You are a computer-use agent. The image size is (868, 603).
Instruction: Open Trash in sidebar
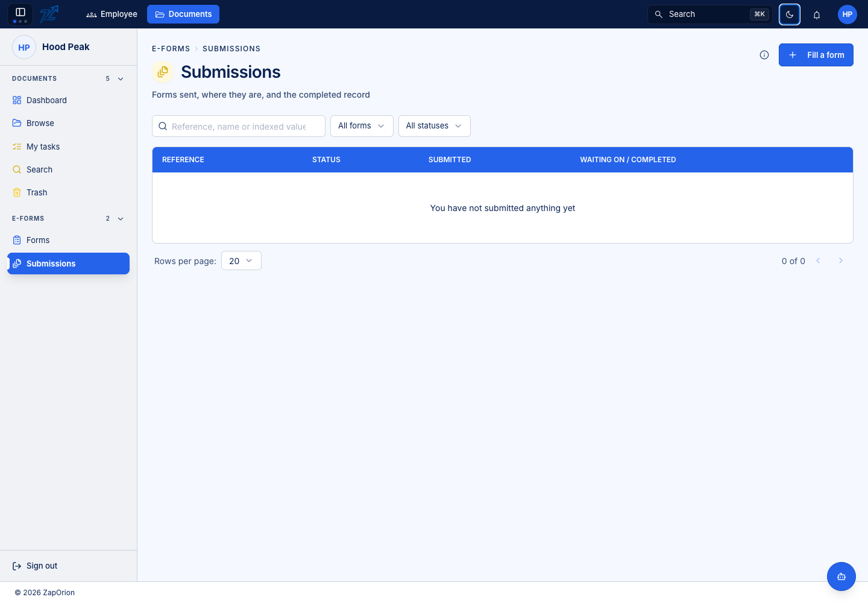click(x=68, y=192)
